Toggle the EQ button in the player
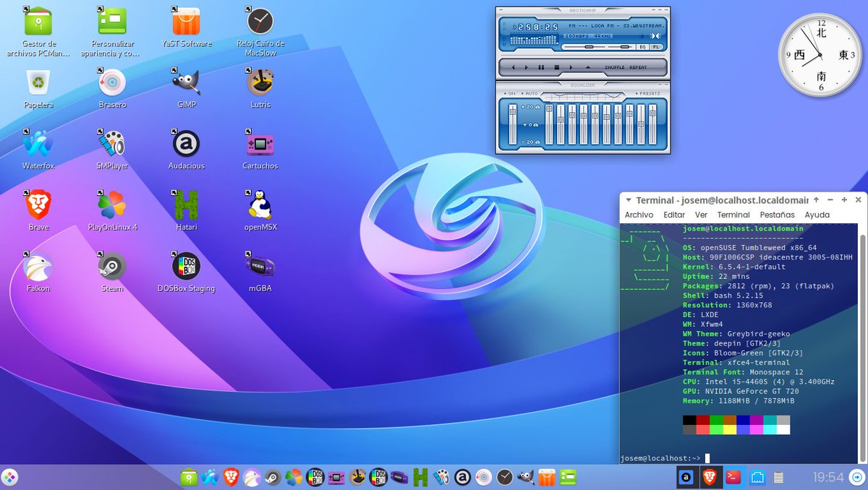Viewport: 868px width, 490px height. click(642, 47)
